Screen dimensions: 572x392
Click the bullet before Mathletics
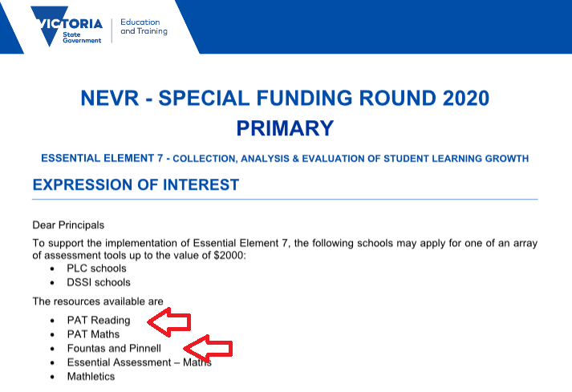click(x=52, y=377)
